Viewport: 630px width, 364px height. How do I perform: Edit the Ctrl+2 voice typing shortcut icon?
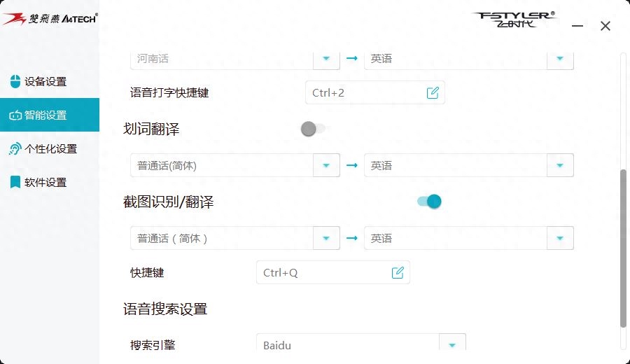click(433, 93)
